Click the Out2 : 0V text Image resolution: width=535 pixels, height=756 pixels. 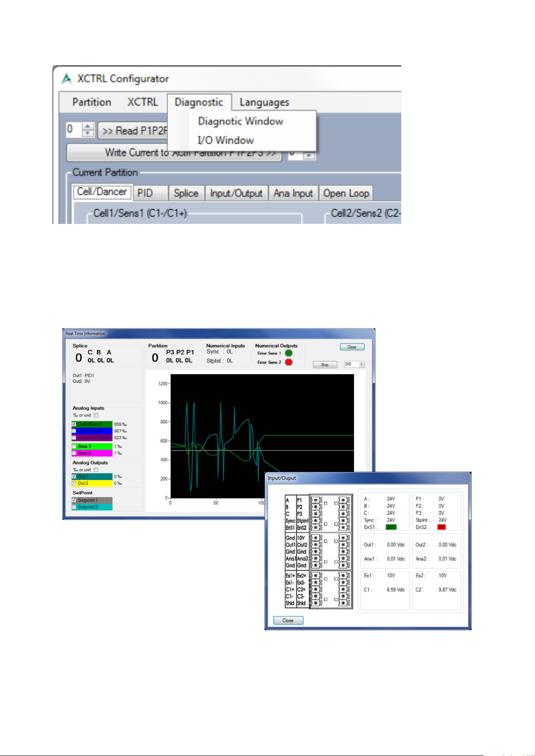point(81,381)
